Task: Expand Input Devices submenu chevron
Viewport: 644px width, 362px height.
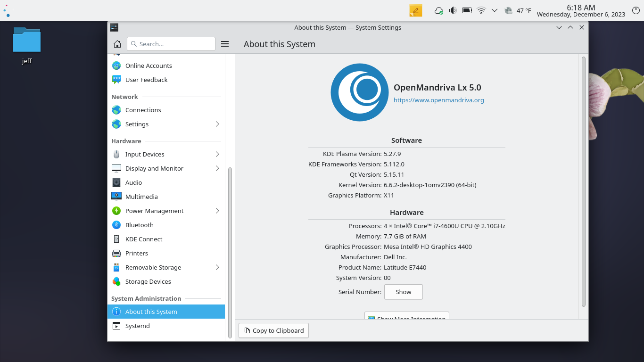Action: (x=217, y=154)
